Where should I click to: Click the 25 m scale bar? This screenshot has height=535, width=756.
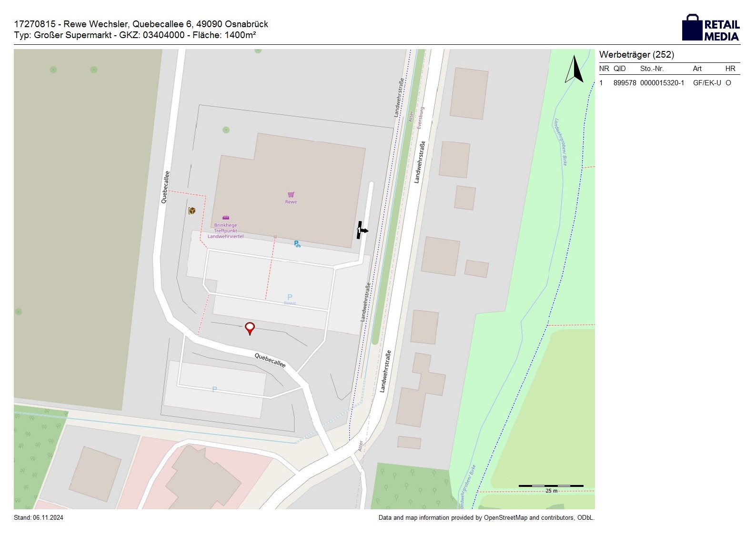click(x=551, y=486)
